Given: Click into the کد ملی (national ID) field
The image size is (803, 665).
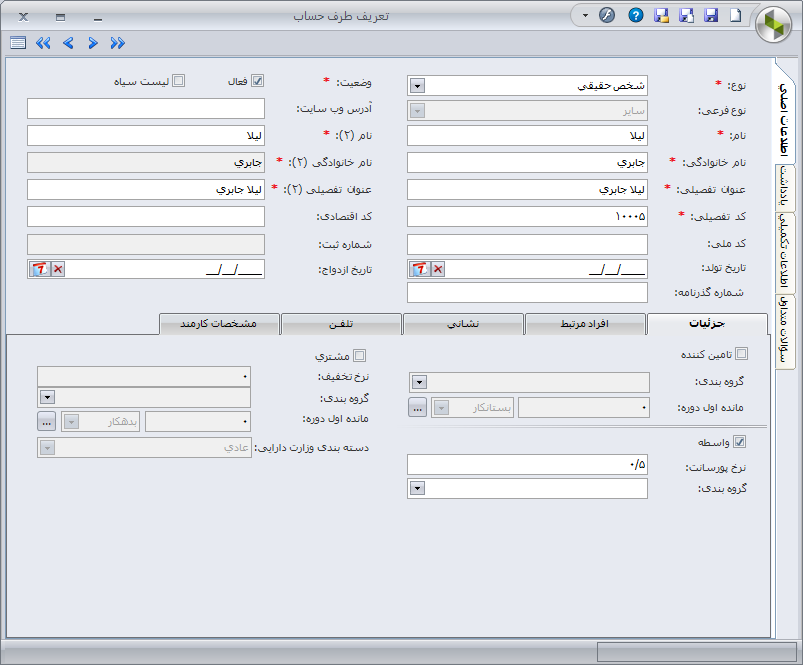Looking at the screenshot, I should click(x=527, y=245).
